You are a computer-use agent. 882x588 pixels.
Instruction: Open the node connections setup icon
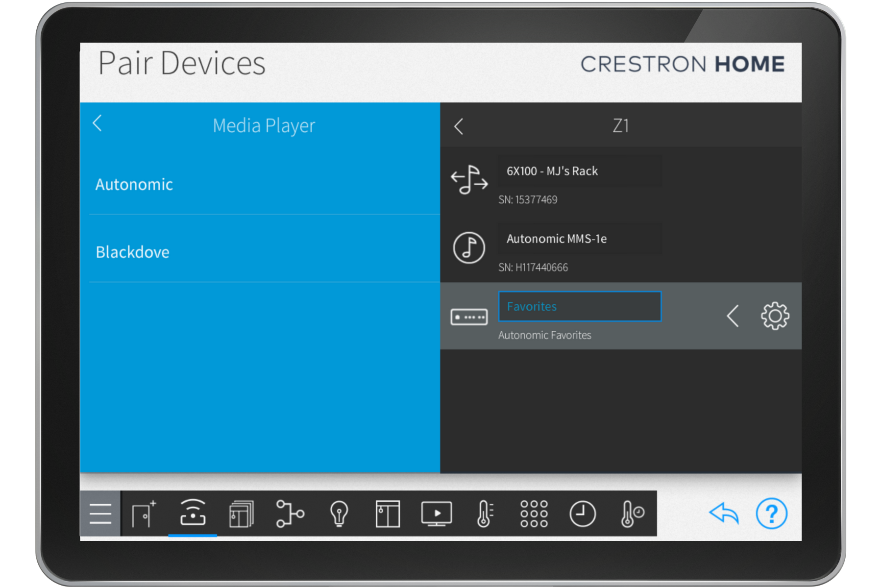[291, 514]
